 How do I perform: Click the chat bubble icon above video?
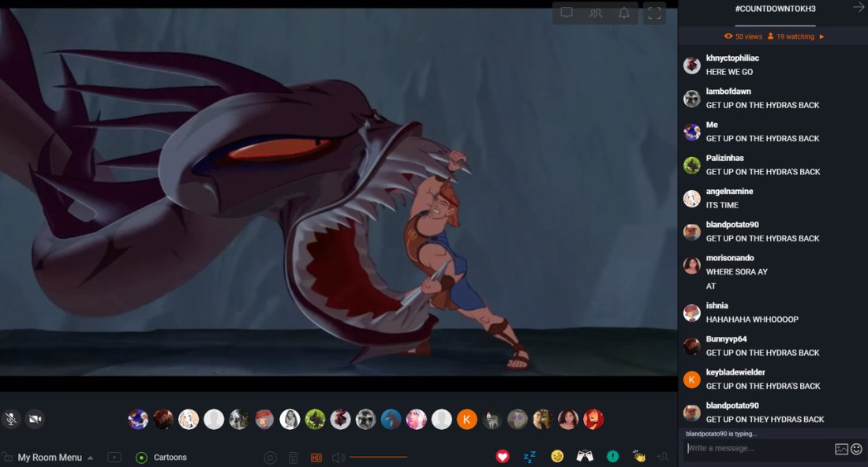tap(567, 13)
